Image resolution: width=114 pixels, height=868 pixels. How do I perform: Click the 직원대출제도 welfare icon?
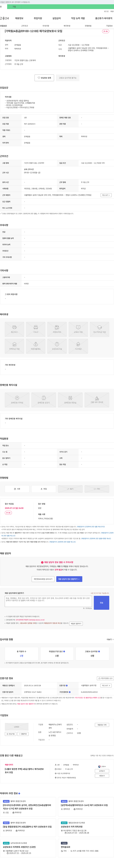click(x=36, y=346)
